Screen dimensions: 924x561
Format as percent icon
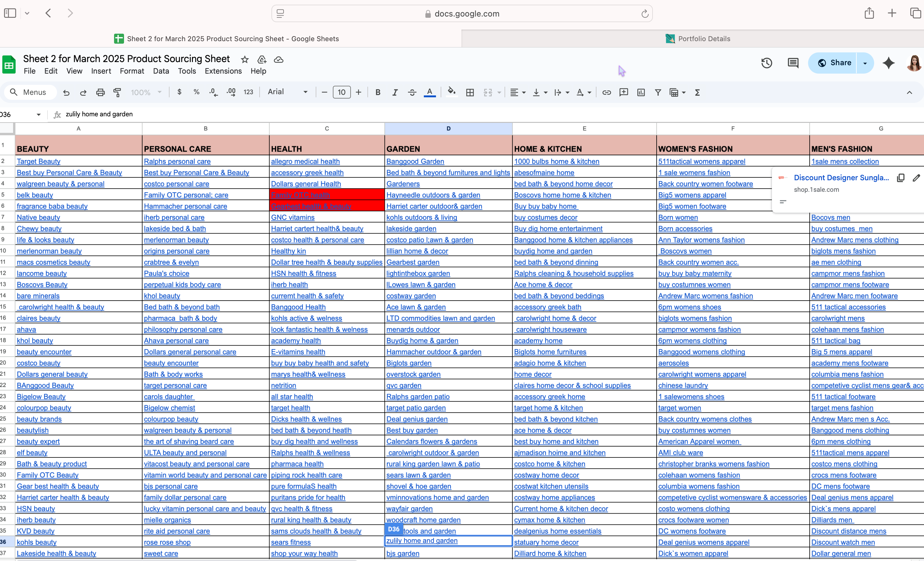click(x=196, y=92)
